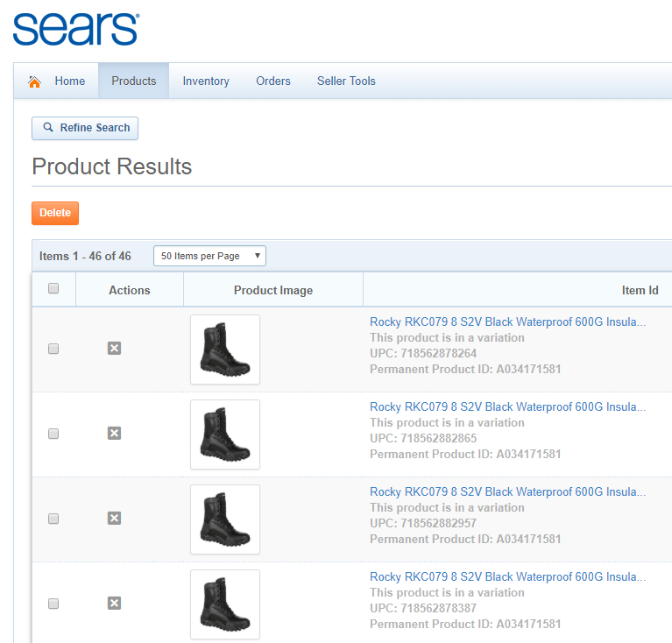Open Rocky RKC079 link for UPC 718562878264

pos(507,321)
